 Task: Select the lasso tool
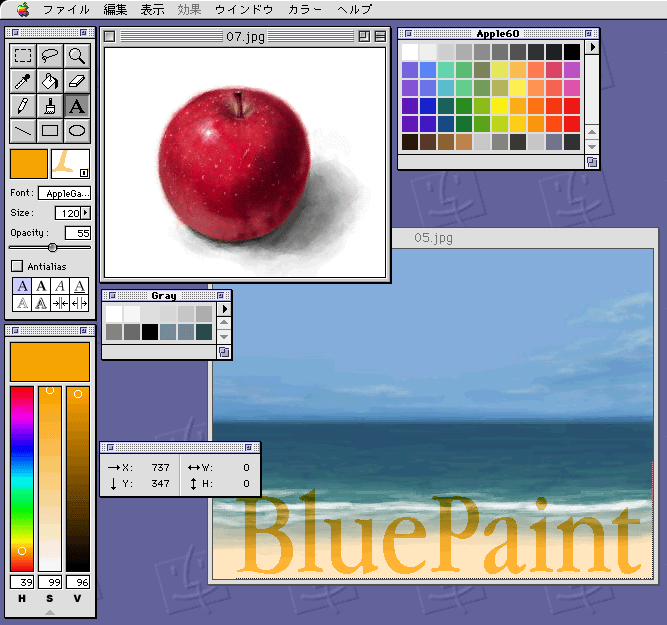[x=50, y=56]
